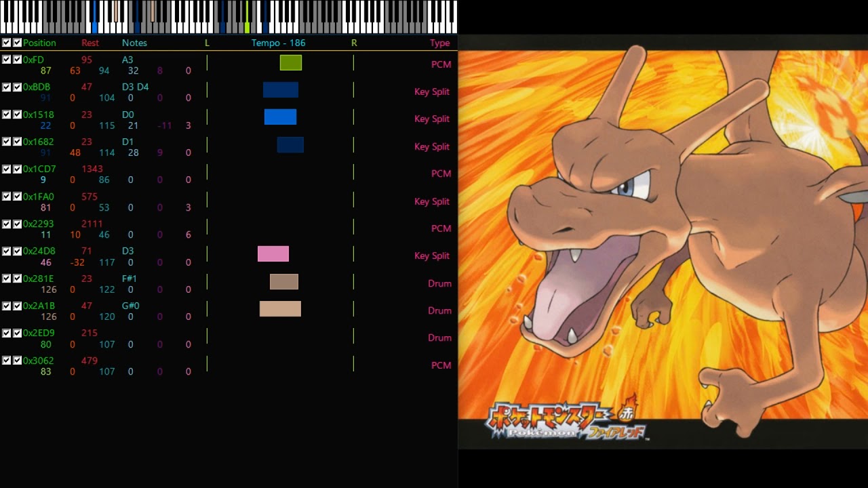868x488 pixels.
Task: Click the Notes column header
Action: pyautogui.click(x=134, y=43)
